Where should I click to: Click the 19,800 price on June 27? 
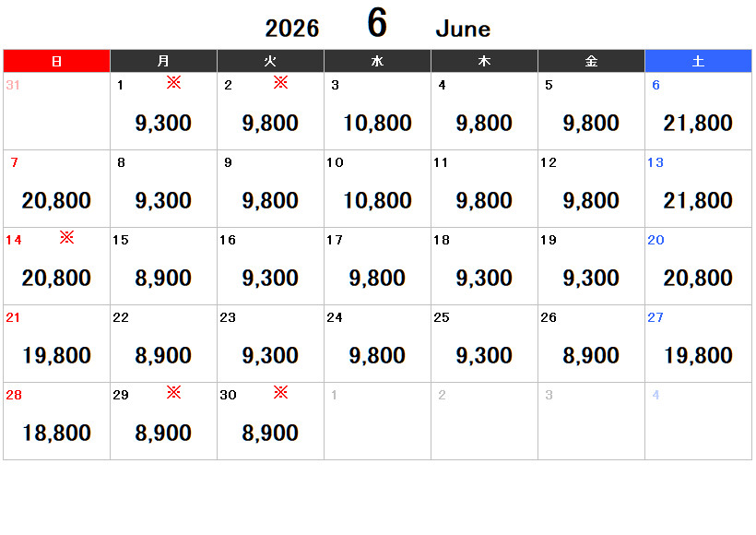pyautogui.click(x=698, y=355)
